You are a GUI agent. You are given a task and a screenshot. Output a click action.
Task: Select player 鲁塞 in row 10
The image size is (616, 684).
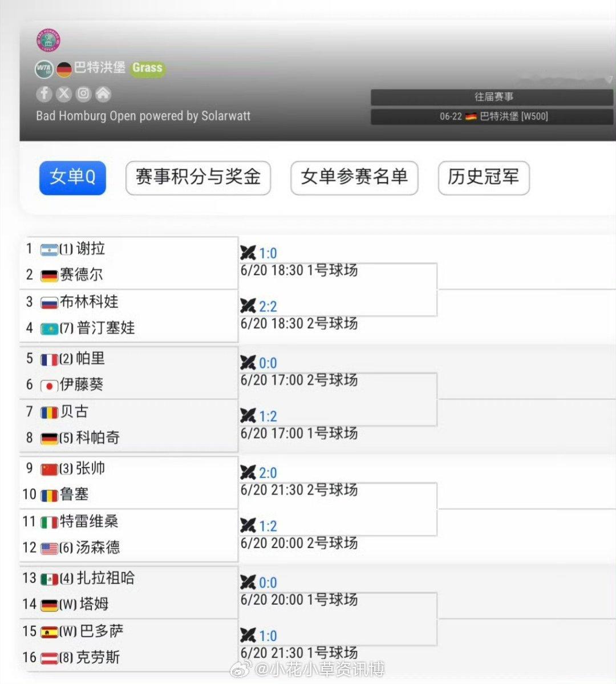74,495
